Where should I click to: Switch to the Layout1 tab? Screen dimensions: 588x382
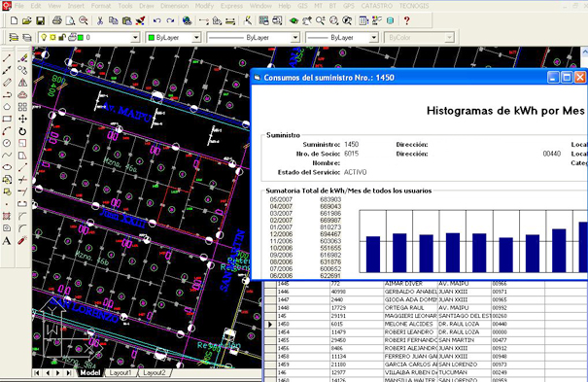(121, 372)
